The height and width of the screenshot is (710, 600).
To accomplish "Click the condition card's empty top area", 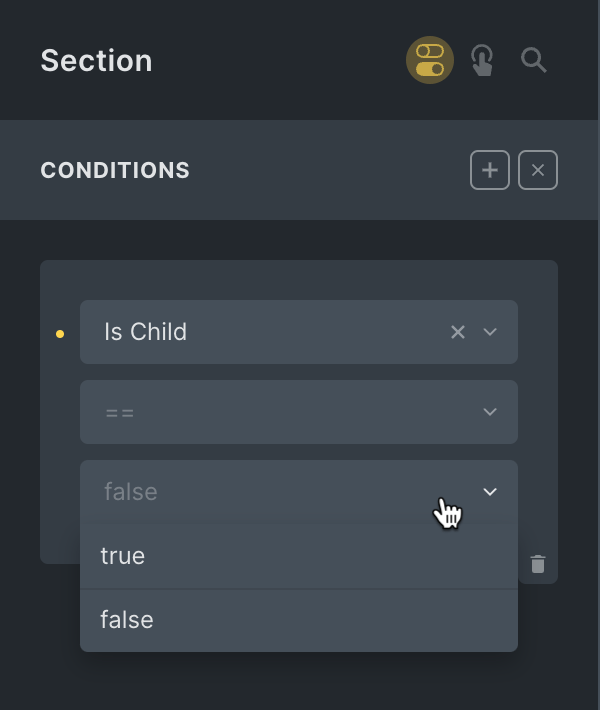I will (x=298, y=279).
